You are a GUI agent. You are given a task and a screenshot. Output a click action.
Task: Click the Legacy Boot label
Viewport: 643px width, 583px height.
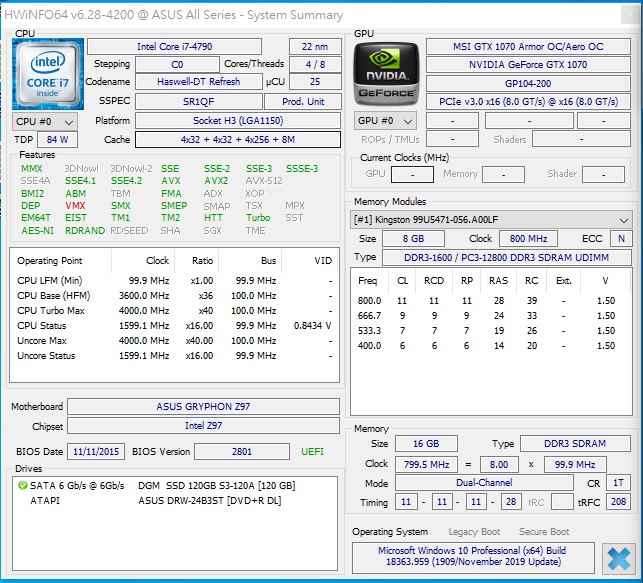(x=474, y=532)
